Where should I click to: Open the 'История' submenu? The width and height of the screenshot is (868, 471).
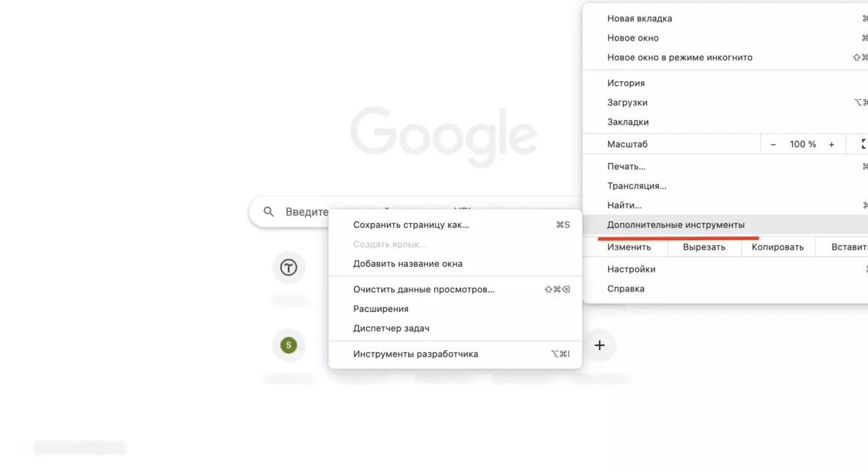pos(725,83)
